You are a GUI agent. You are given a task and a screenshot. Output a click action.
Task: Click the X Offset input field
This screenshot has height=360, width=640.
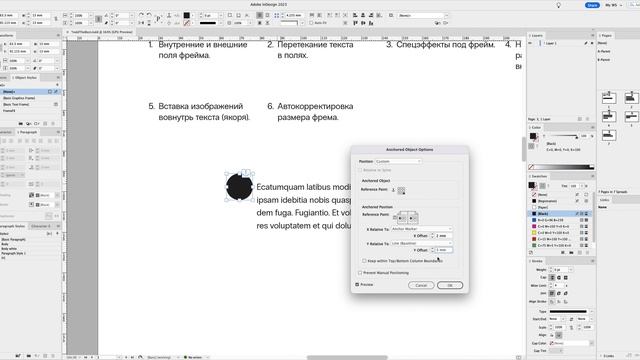click(x=444, y=236)
